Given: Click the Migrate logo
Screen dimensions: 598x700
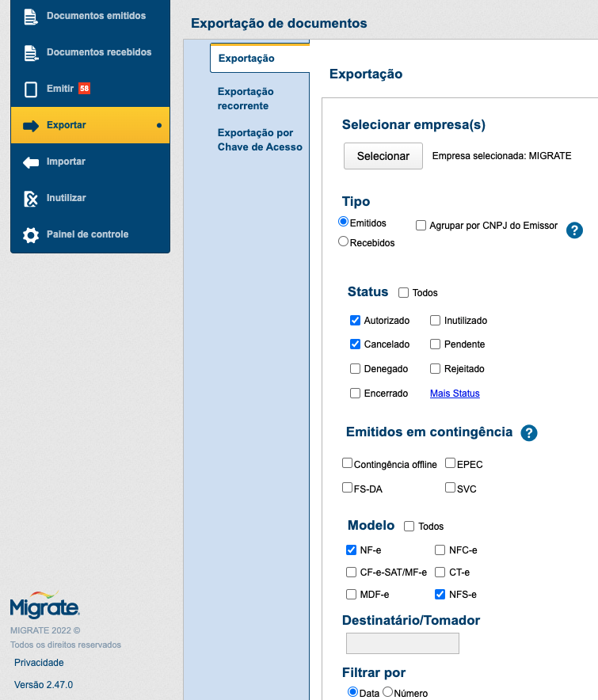Looking at the screenshot, I should [45, 605].
